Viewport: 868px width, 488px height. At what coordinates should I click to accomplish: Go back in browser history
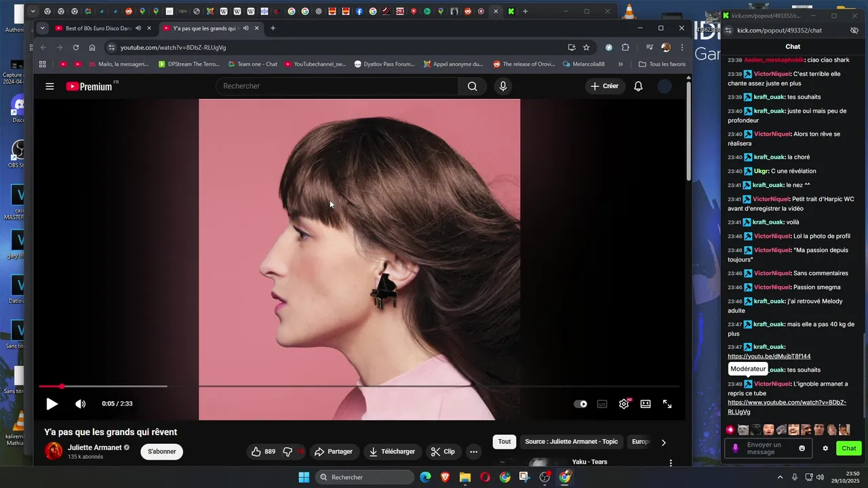(43, 47)
